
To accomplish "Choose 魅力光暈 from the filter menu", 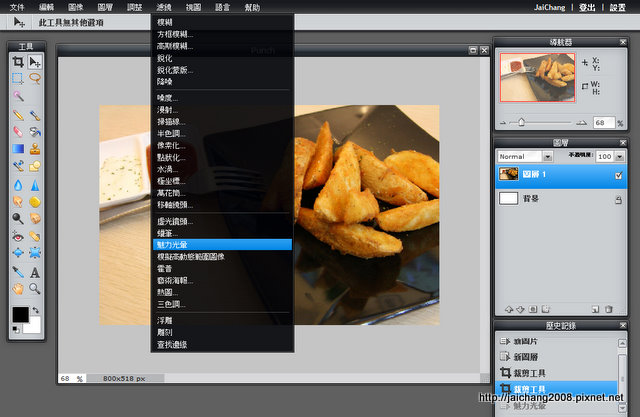I will click(x=222, y=245).
